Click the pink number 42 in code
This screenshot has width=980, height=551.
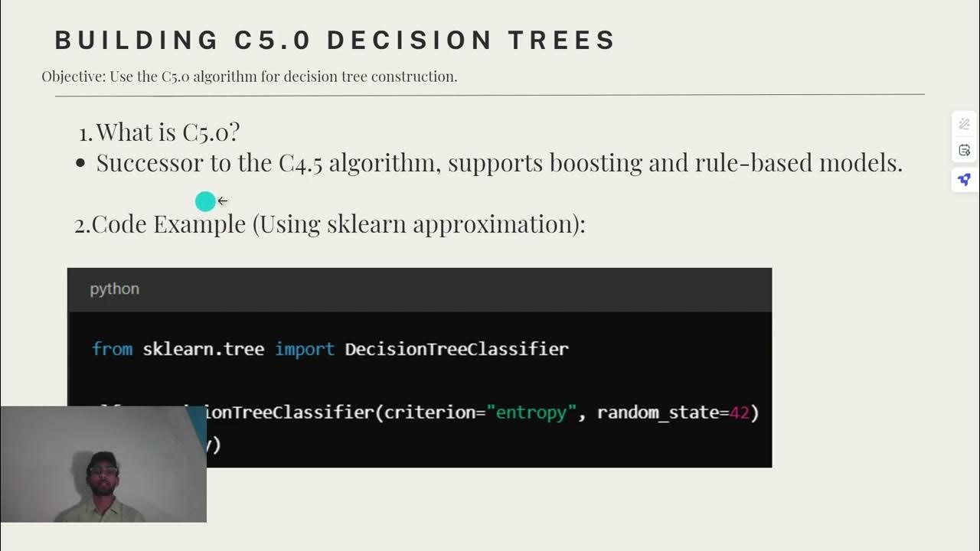tap(739, 412)
